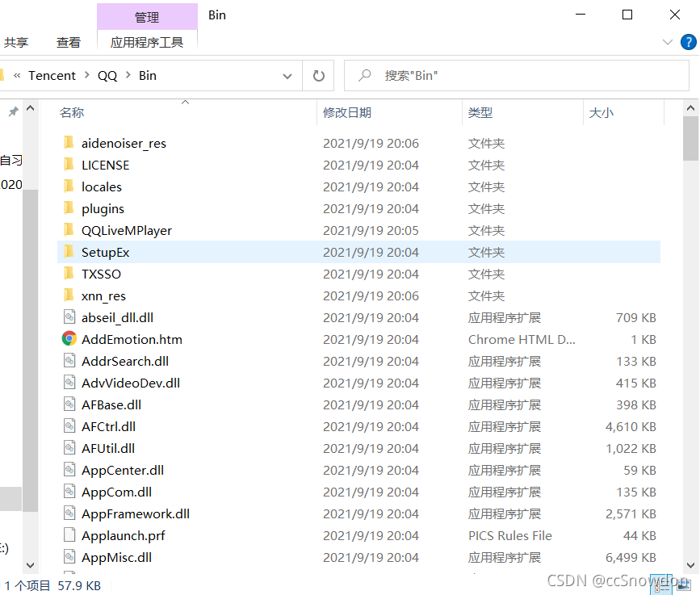Select the file name AddEmotion.htm

132,339
